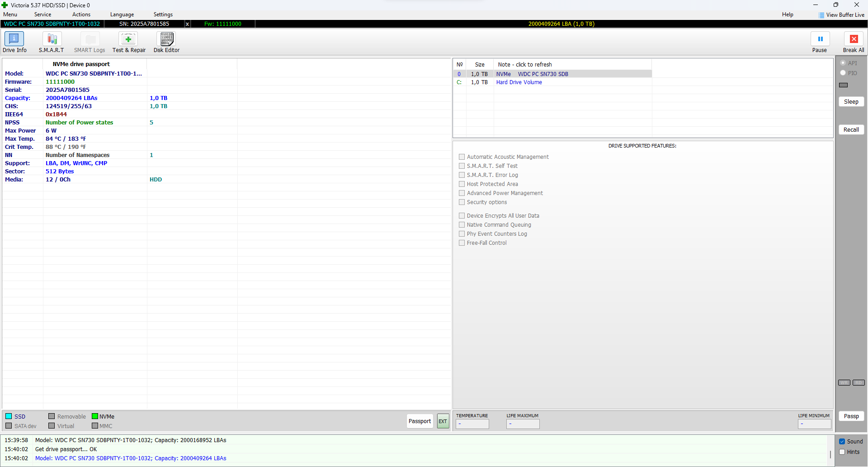Image resolution: width=868 pixels, height=467 pixels.
Task: Click the Passp button
Action: point(851,416)
